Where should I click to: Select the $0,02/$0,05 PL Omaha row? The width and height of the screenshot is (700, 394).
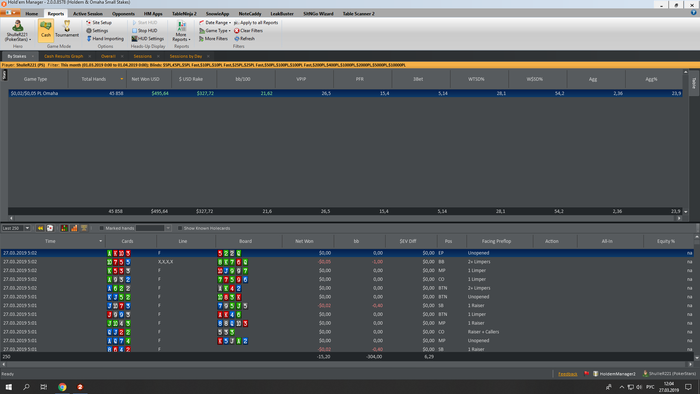pos(345,93)
